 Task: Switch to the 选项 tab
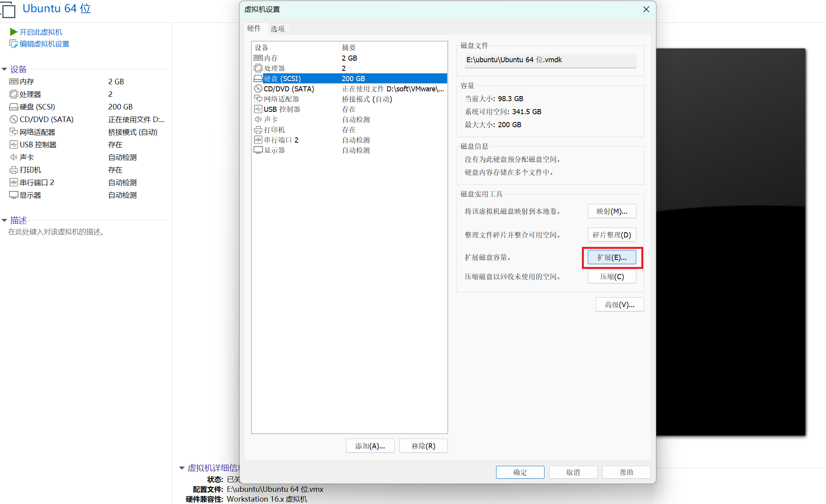pyautogui.click(x=278, y=29)
